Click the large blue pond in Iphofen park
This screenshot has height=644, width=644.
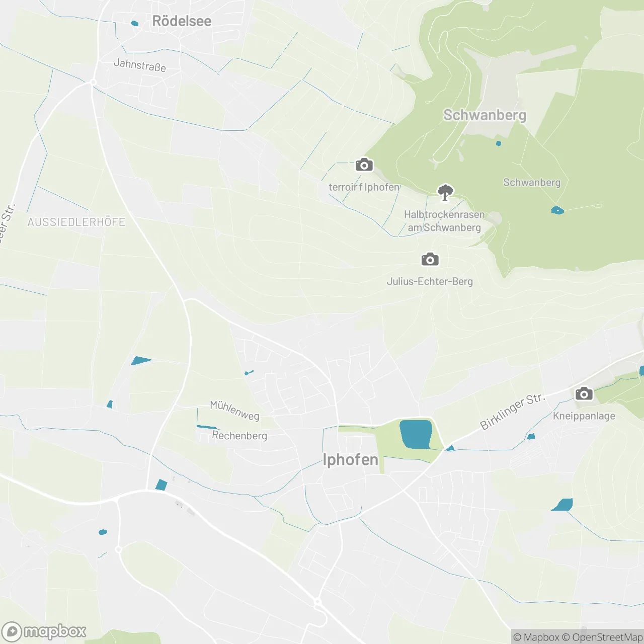pos(416,434)
